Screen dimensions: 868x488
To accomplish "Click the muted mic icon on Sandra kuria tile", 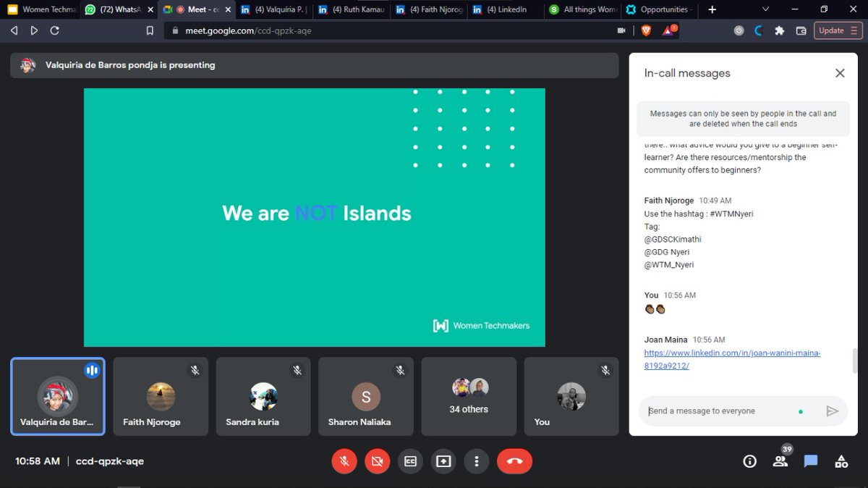I will coord(297,370).
